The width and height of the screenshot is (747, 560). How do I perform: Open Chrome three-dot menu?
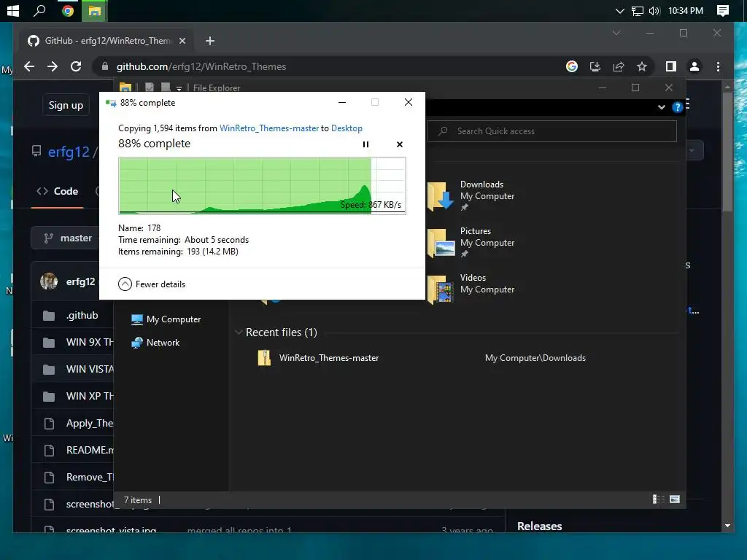(x=718, y=66)
